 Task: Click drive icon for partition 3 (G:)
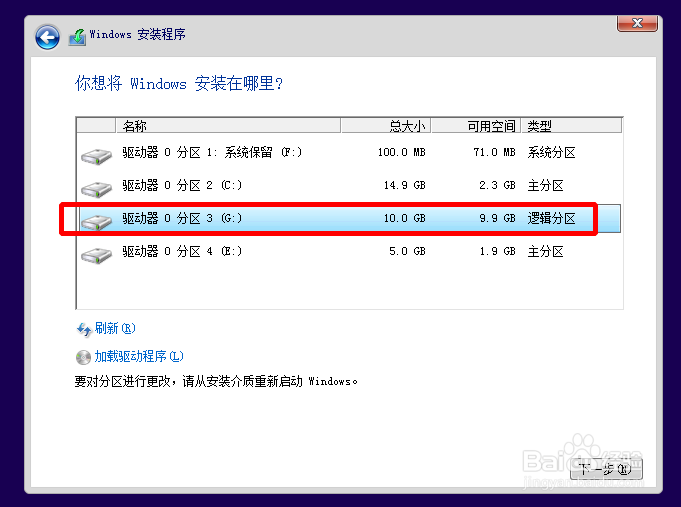(96, 222)
